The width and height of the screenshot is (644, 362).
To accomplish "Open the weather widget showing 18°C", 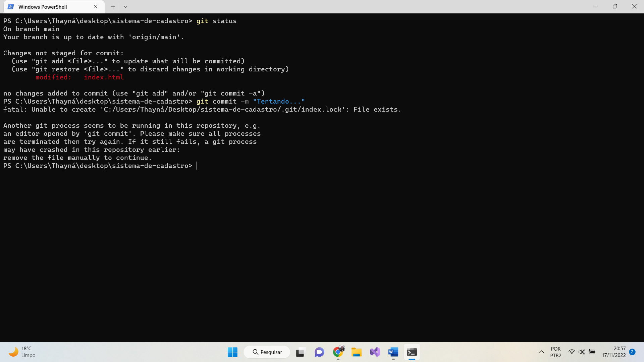I will [22, 352].
